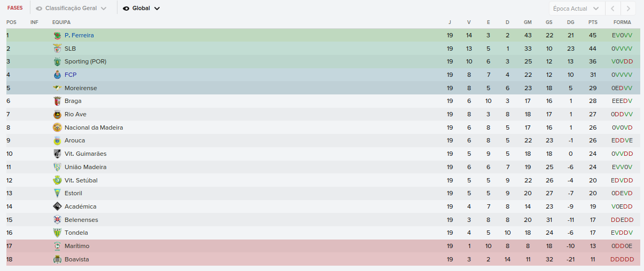Viewport: 644px width, 271px height.
Task: Select the Marítimo relegation zone row
Action: click(x=323, y=246)
